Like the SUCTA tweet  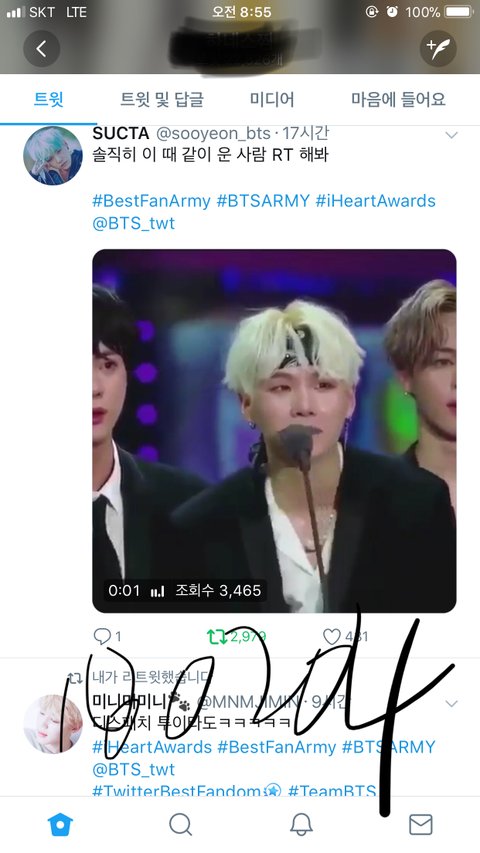point(345,636)
